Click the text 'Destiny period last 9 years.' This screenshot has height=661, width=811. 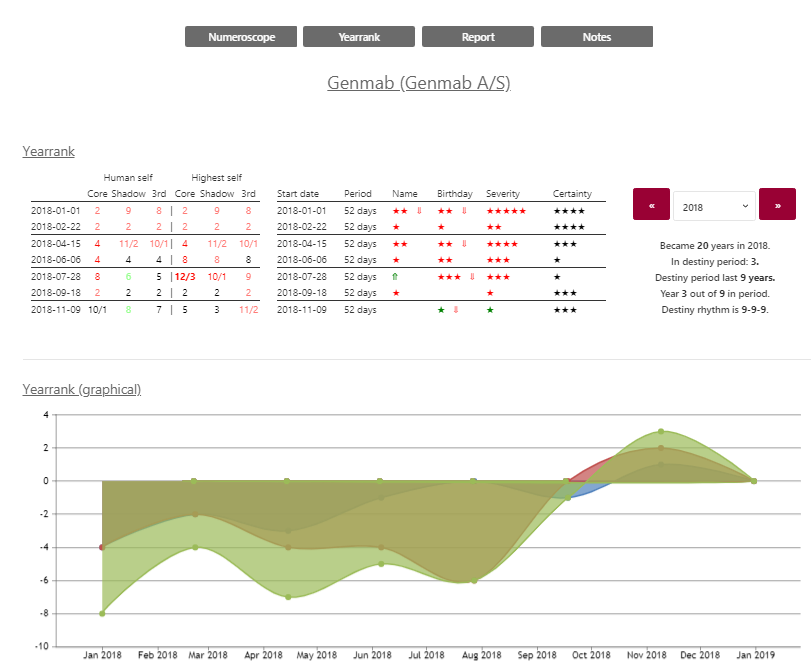tap(715, 278)
